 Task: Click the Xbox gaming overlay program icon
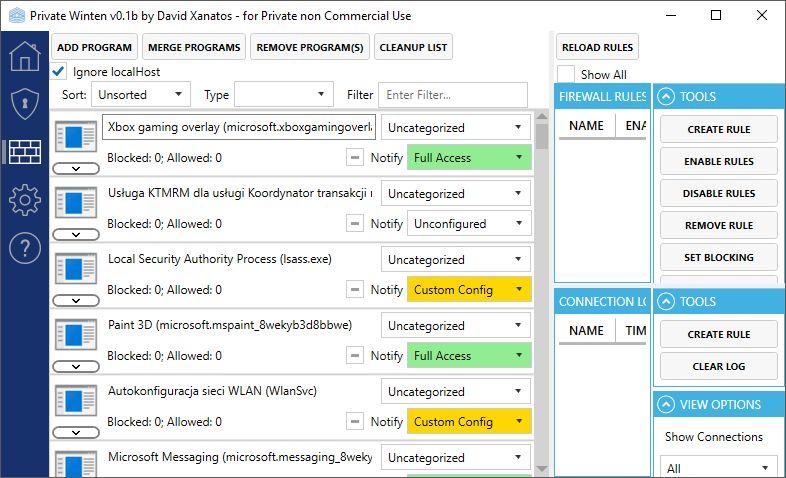point(75,138)
